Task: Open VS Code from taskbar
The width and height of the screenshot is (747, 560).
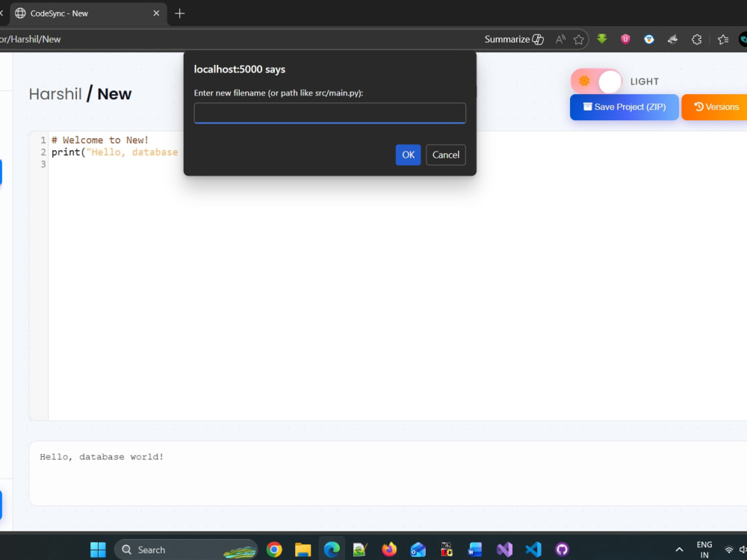Action: (x=533, y=550)
